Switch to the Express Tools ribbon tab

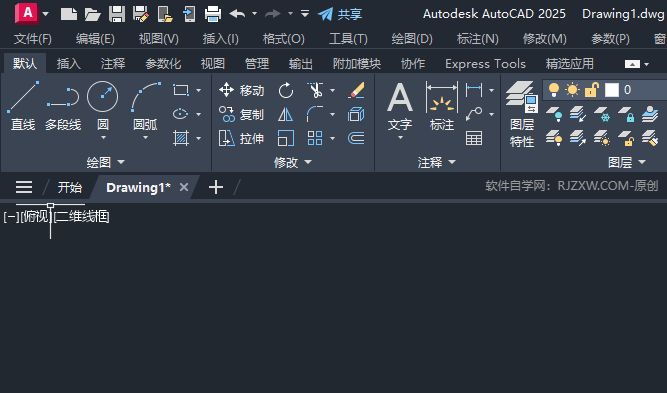tap(485, 64)
